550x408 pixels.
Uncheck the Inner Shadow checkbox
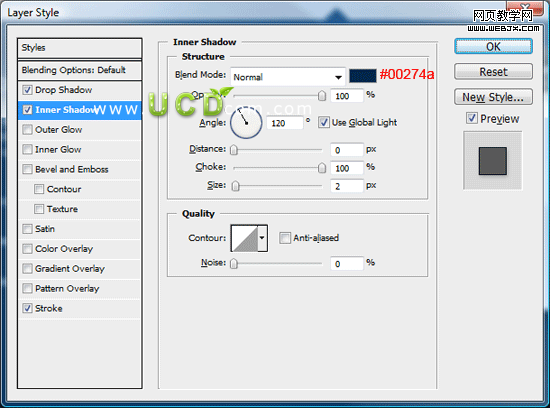click(27, 110)
